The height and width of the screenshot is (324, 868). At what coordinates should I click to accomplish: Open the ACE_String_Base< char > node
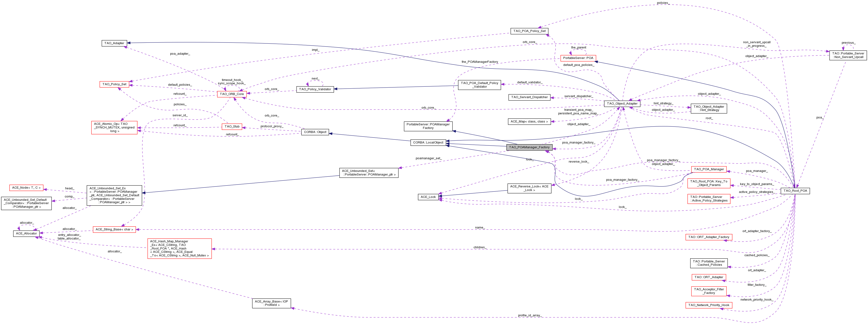tap(114, 230)
